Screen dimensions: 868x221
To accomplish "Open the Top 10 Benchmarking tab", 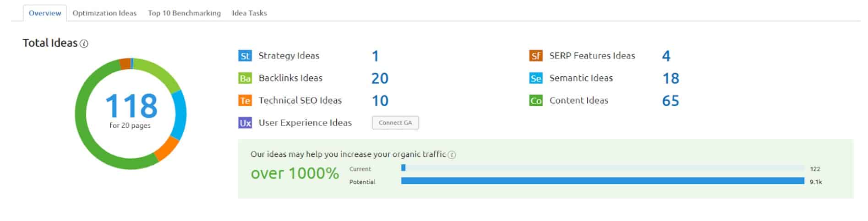I will click(184, 13).
